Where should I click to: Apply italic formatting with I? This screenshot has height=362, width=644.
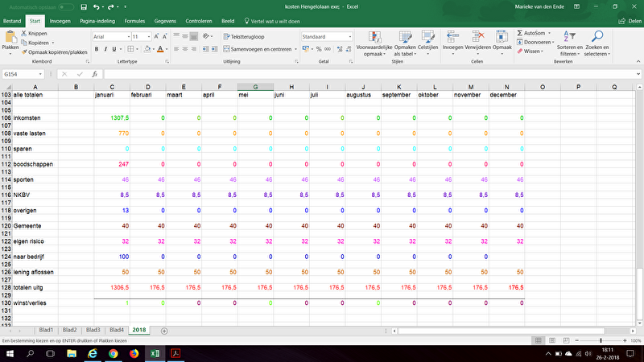(x=105, y=49)
